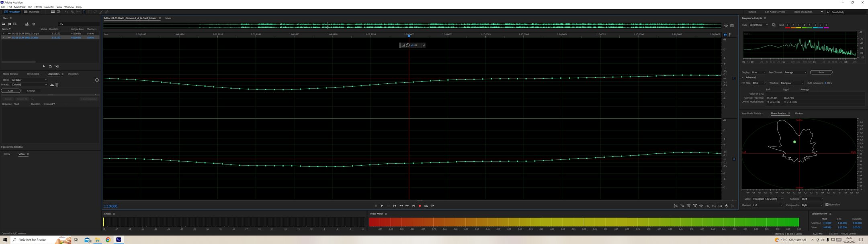Open the Effect DeClicker dropdown
This screenshot has width=868, height=244.
pos(29,80)
